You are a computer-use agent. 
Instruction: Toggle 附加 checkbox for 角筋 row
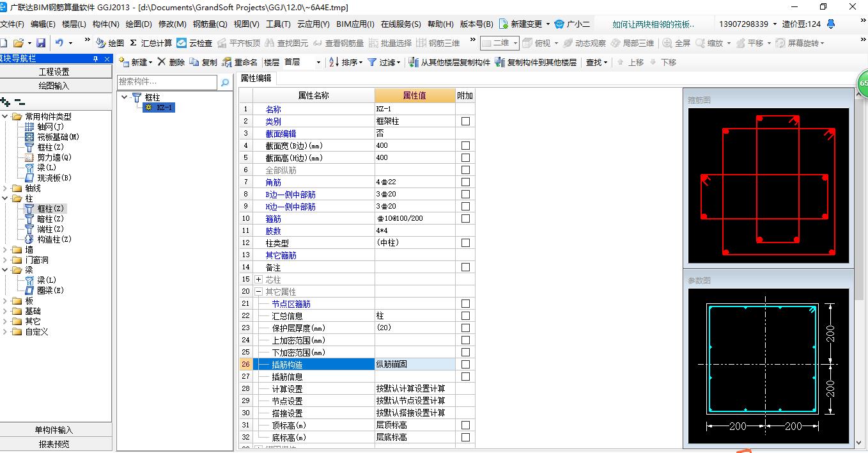465,182
